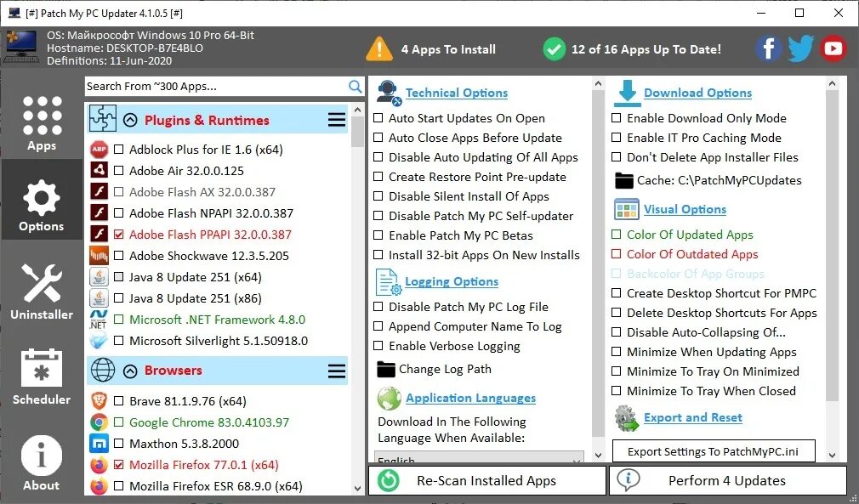
Task: Uncheck Adobe Flash PPAPI 32.0.0.387
Action: coord(118,235)
